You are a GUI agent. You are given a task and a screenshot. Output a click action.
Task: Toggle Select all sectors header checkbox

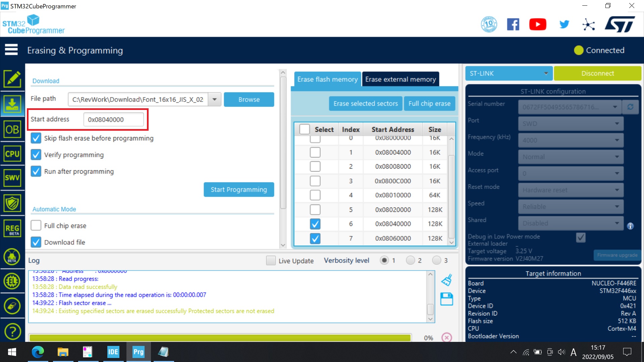coord(305,129)
